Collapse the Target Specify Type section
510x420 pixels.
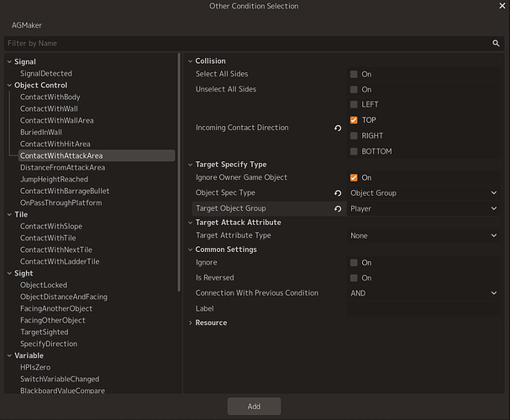click(190, 165)
